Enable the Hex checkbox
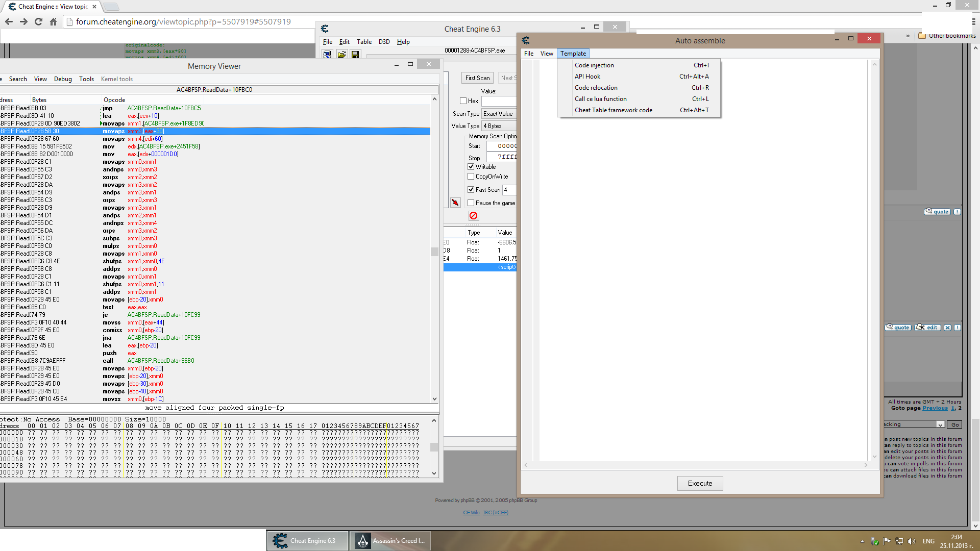980x551 pixels. [x=463, y=101]
